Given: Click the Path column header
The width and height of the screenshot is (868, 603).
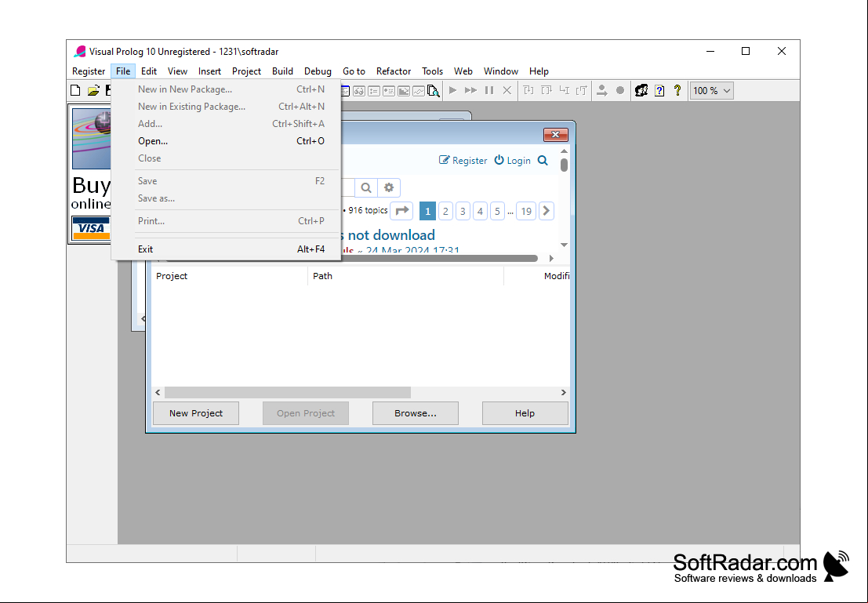Looking at the screenshot, I should click(x=405, y=276).
